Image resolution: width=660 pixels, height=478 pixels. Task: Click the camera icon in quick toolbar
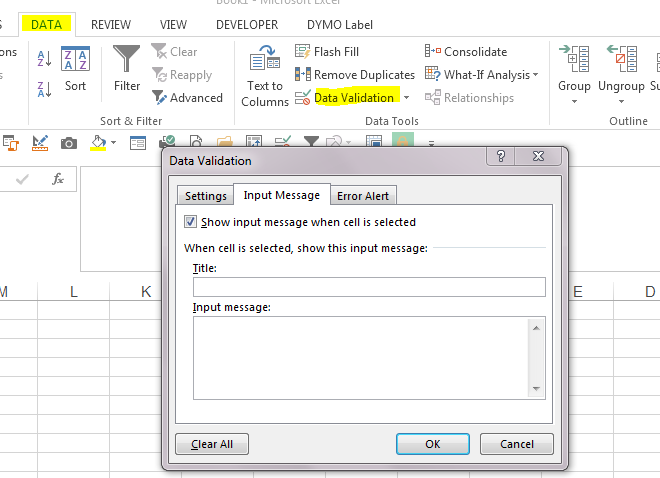click(69, 143)
